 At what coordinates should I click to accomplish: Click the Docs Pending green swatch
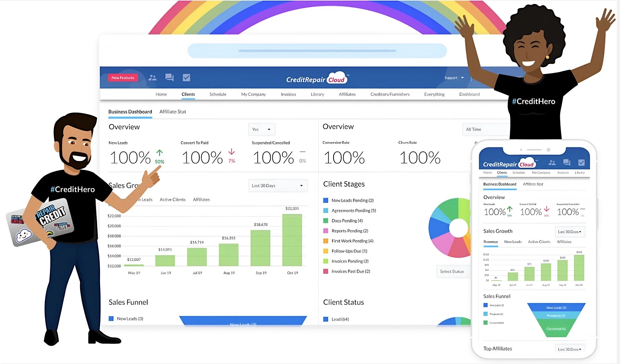(326, 221)
